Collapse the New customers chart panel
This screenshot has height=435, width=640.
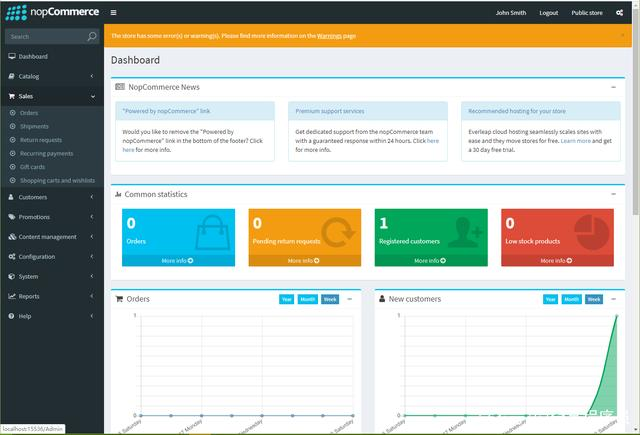coord(613,300)
